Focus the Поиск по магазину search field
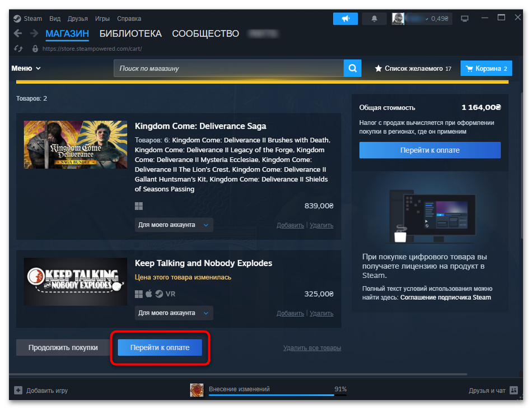The image size is (532, 409). tap(228, 68)
